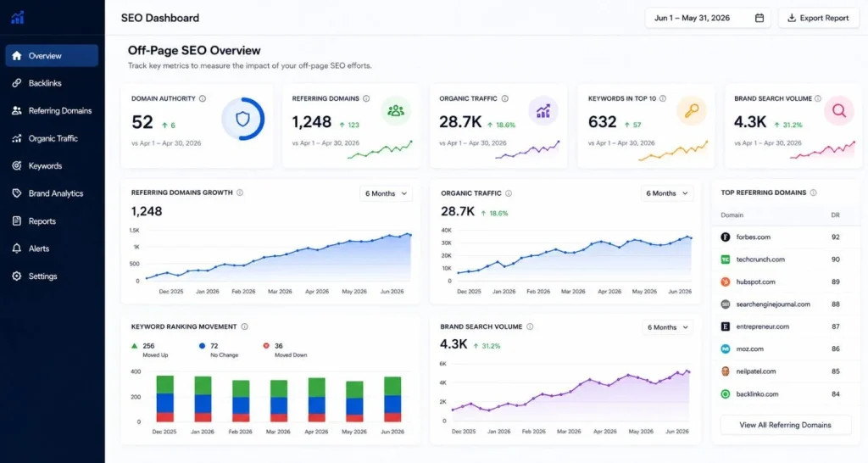Click the Brand Search Volume chart info icon

[x=530, y=326]
